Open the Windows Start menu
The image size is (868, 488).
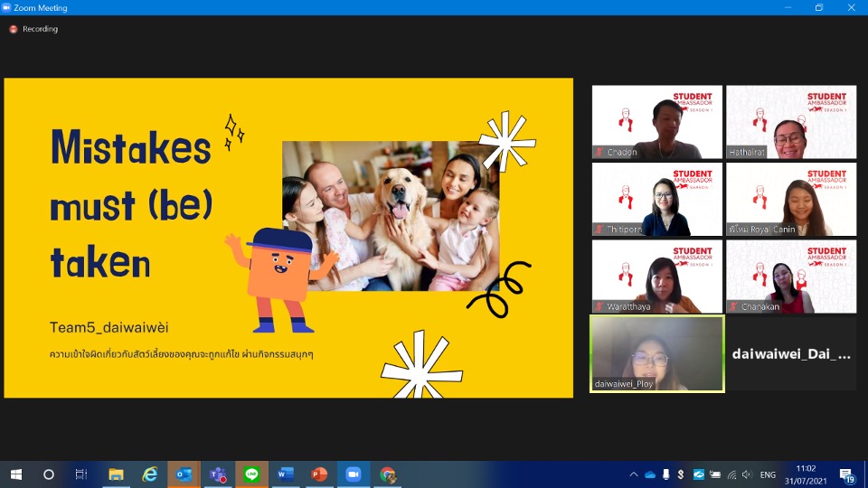pos(16,474)
